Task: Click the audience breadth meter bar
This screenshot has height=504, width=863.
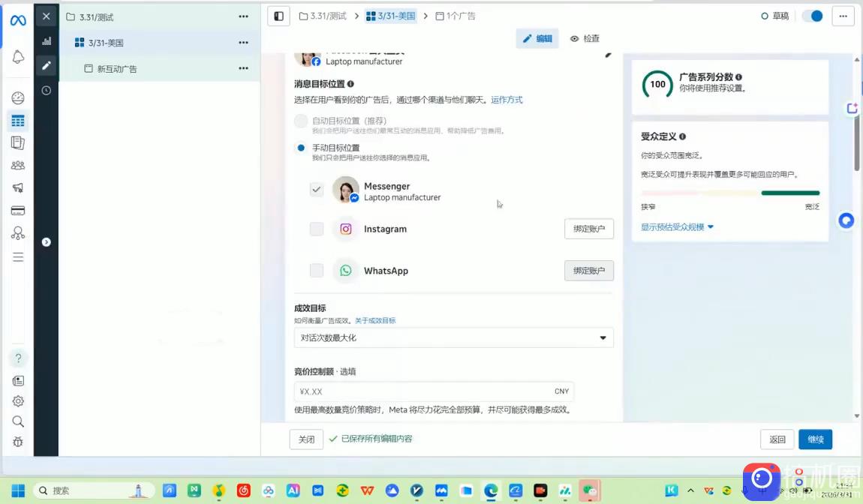Action: (730, 193)
